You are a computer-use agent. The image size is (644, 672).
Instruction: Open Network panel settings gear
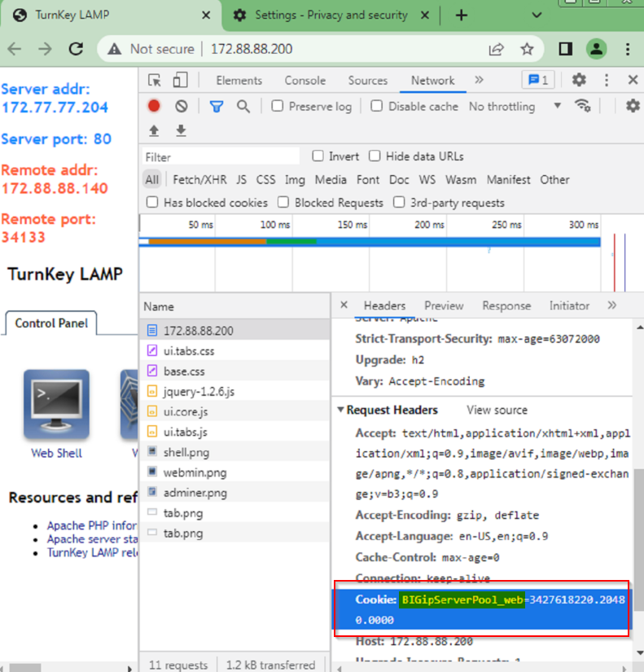click(x=633, y=106)
